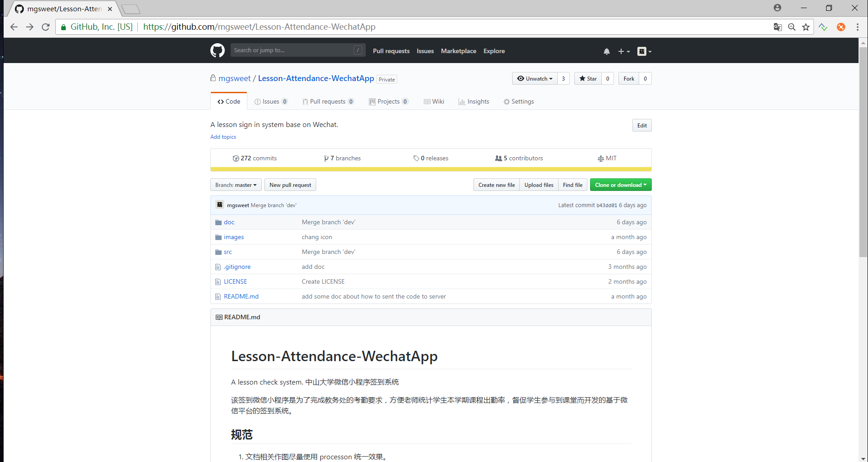The width and height of the screenshot is (868, 462).
Task: Click the orange extension icon
Action: (x=841, y=27)
